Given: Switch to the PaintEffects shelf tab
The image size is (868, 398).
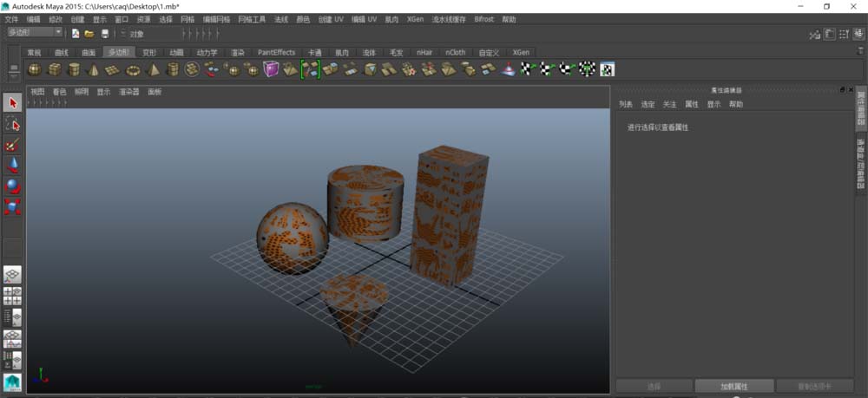Looking at the screenshot, I should coord(276,53).
